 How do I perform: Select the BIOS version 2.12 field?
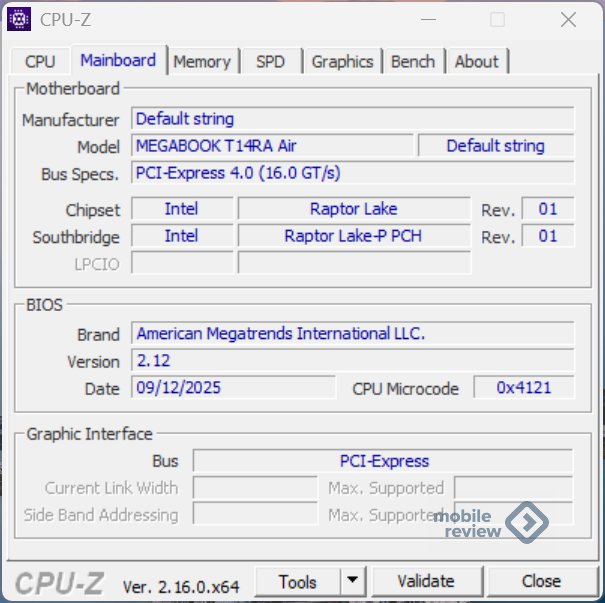point(352,361)
